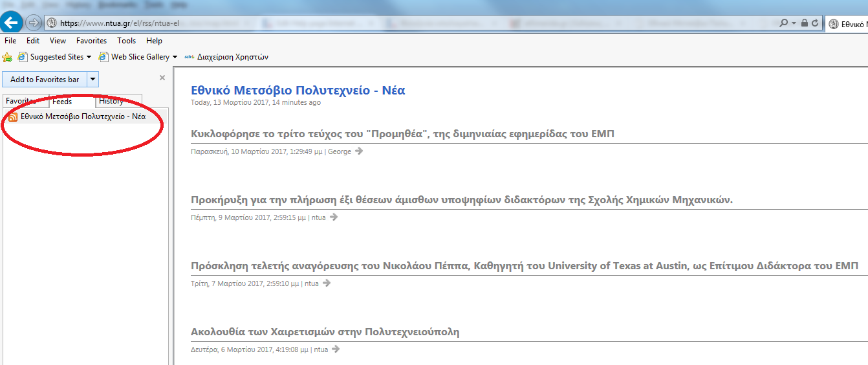Open the address bar autocomplete dropdown arrow
Screen dimensions: 868x365
tap(794, 23)
